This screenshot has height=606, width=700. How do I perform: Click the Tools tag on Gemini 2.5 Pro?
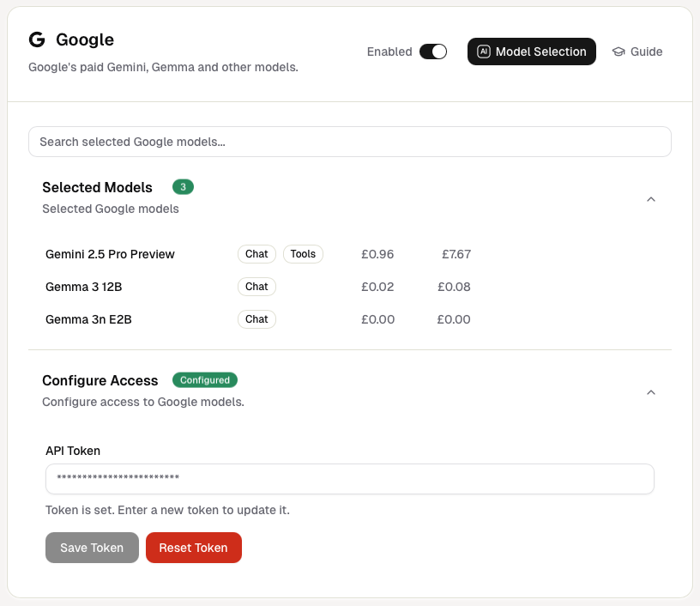tap(303, 254)
